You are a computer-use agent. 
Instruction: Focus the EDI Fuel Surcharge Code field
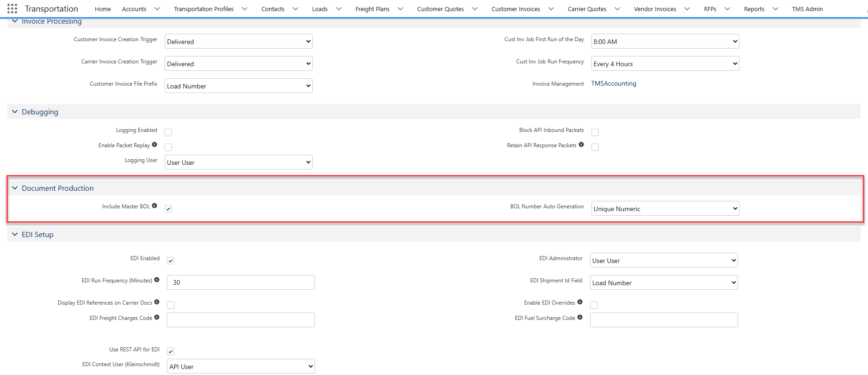664,320
